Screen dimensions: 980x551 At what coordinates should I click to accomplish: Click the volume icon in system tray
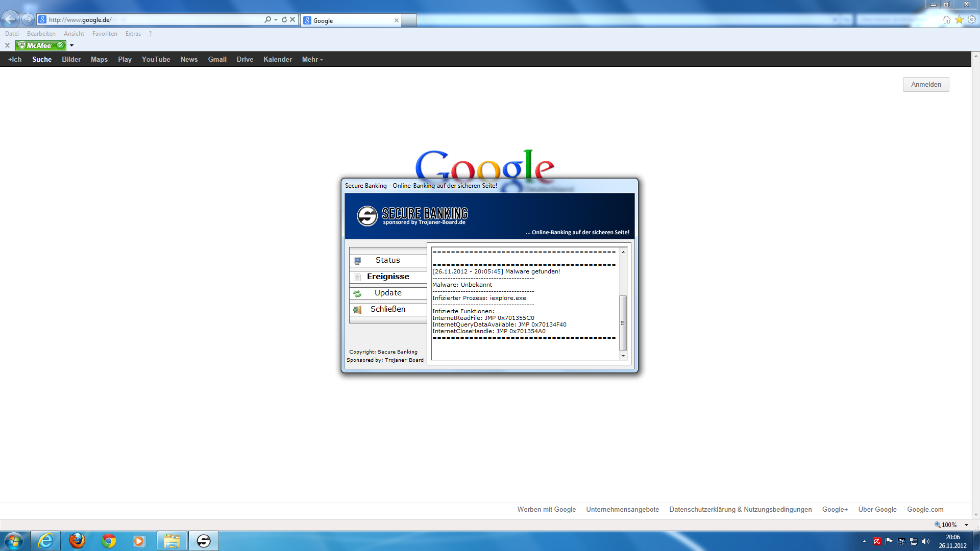(x=926, y=541)
